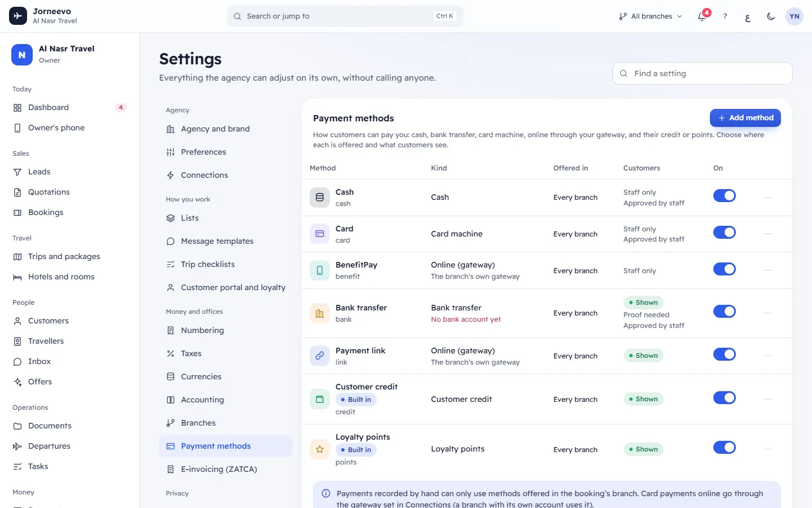The image size is (812, 508).
Task: Open Hotels and rooms page
Action: [x=69, y=277]
